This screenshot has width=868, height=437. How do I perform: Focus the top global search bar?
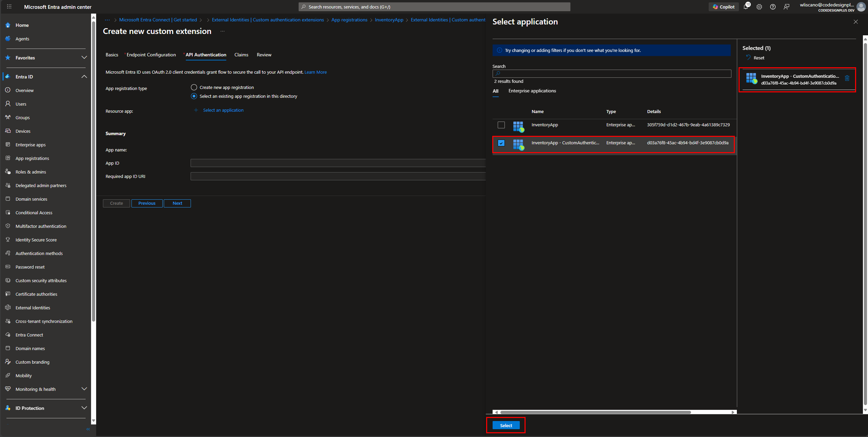pos(434,7)
